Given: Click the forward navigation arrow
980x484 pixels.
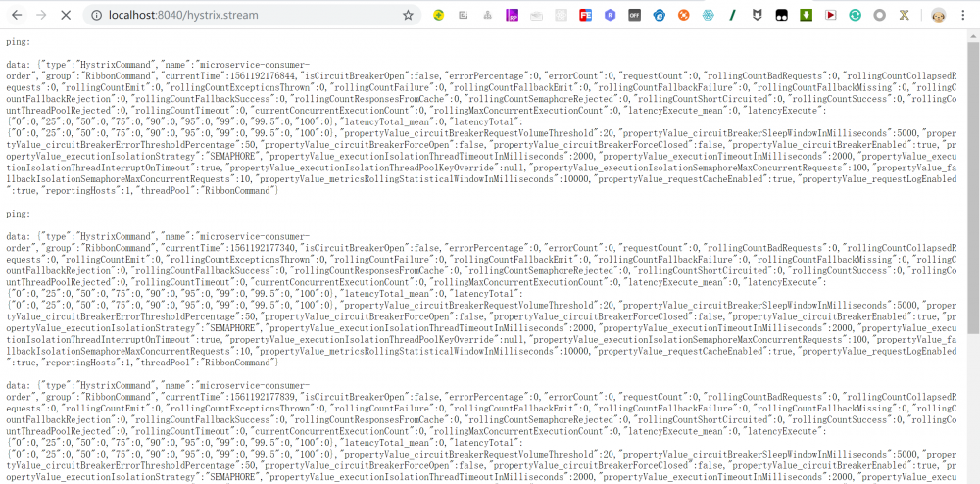Looking at the screenshot, I should click(41, 15).
